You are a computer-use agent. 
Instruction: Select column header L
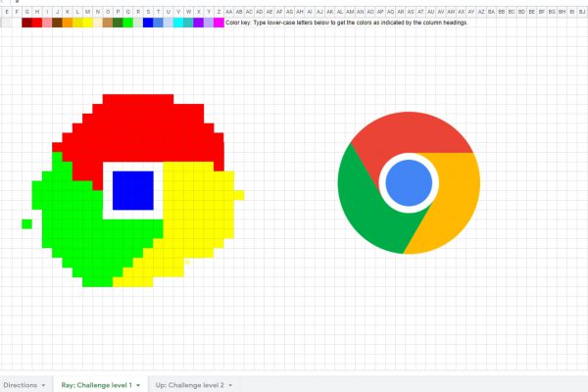77,12
